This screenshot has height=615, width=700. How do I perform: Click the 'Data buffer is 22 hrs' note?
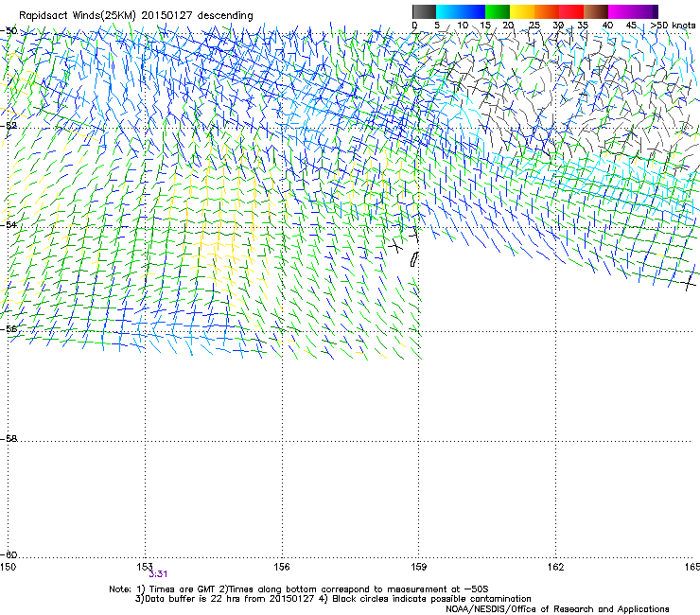click(x=333, y=599)
